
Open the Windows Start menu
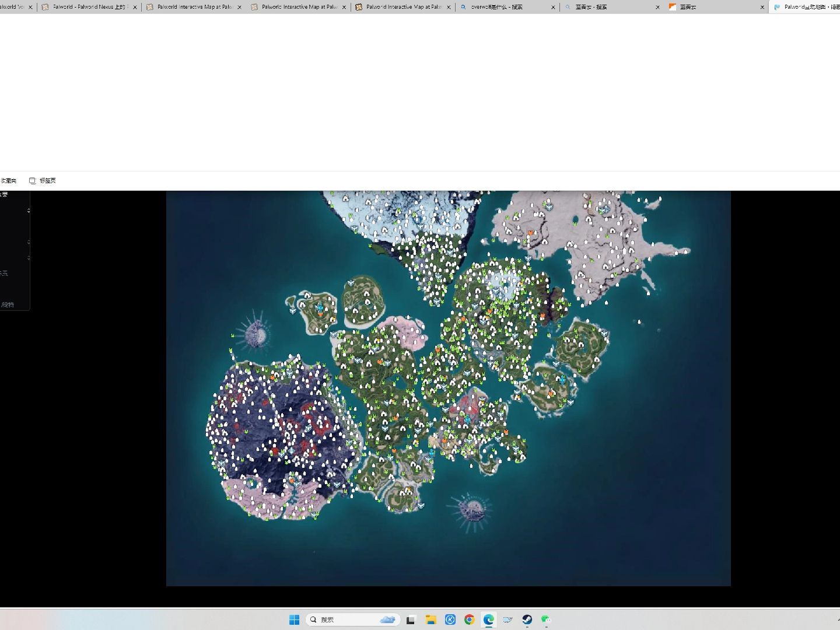[294, 619]
